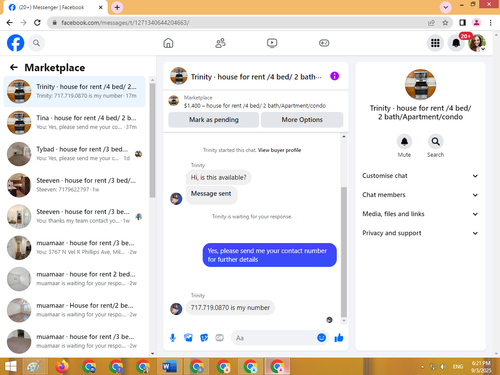Record a voice clip with the microphone icon
Viewport: 500px width, 375px height.
point(173,338)
